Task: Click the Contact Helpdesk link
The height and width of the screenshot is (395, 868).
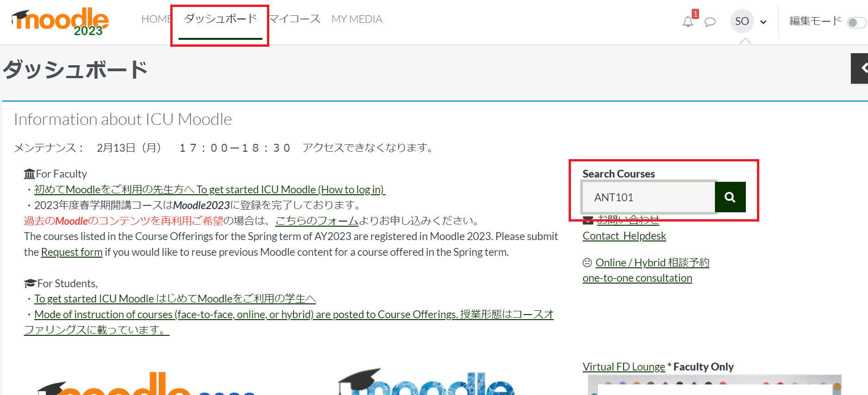Action: point(624,236)
